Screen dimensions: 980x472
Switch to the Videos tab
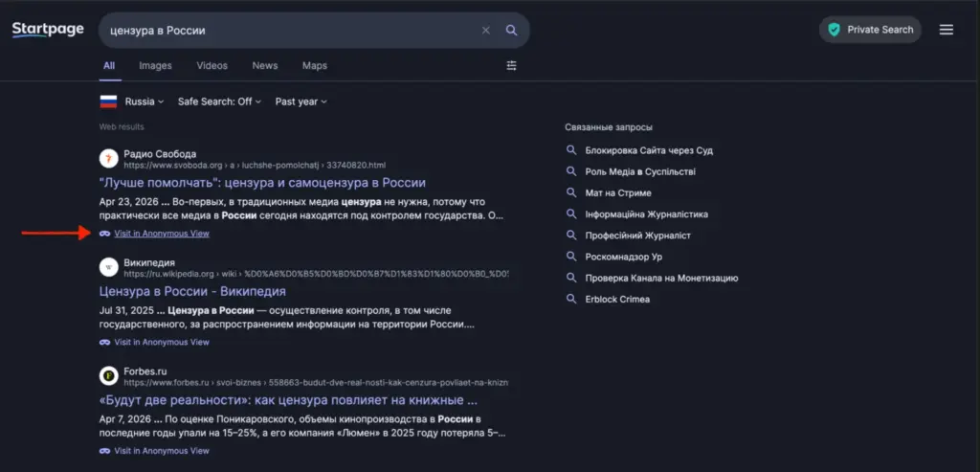tap(212, 66)
